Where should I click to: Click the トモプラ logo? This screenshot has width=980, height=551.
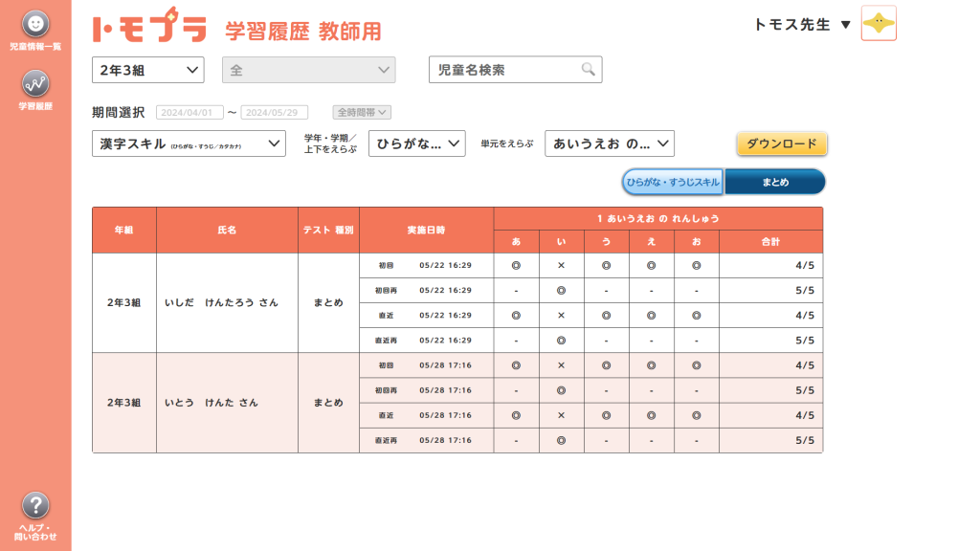coord(149,26)
